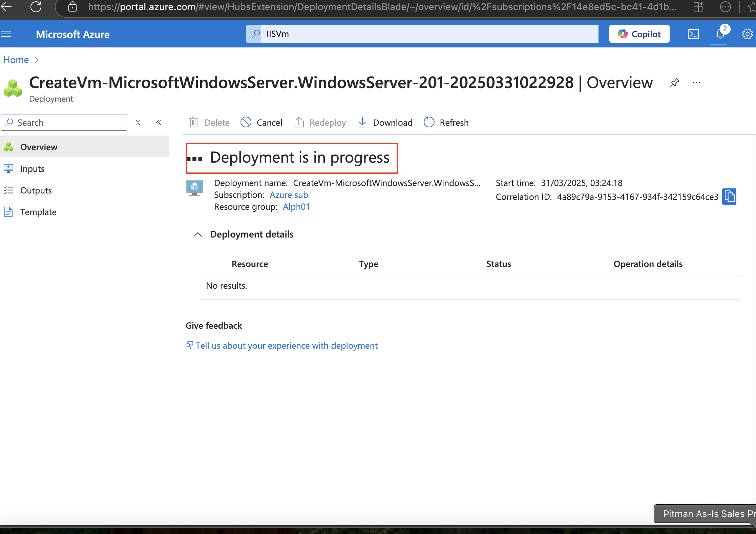Open the Azure portal hamburger menu
Image resolution: width=756 pixels, height=534 pixels.
(6, 34)
